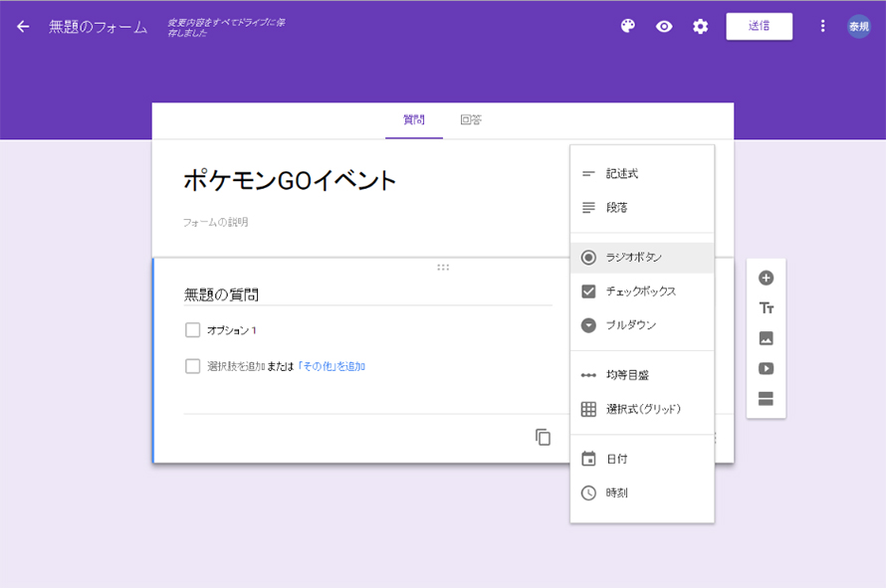The height and width of the screenshot is (588, 886).
Task: Add a question with the plus icon
Action: (x=766, y=278)
